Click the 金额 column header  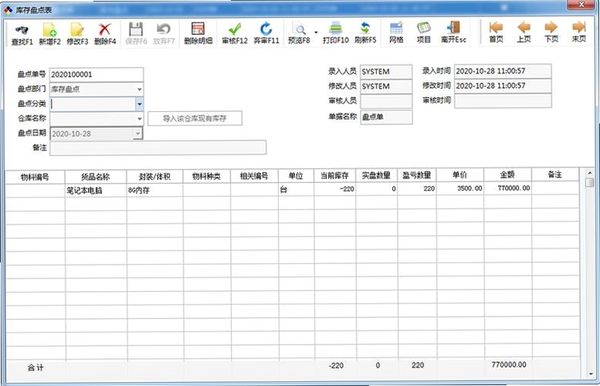pyautogui.click(x=507, y=175)
